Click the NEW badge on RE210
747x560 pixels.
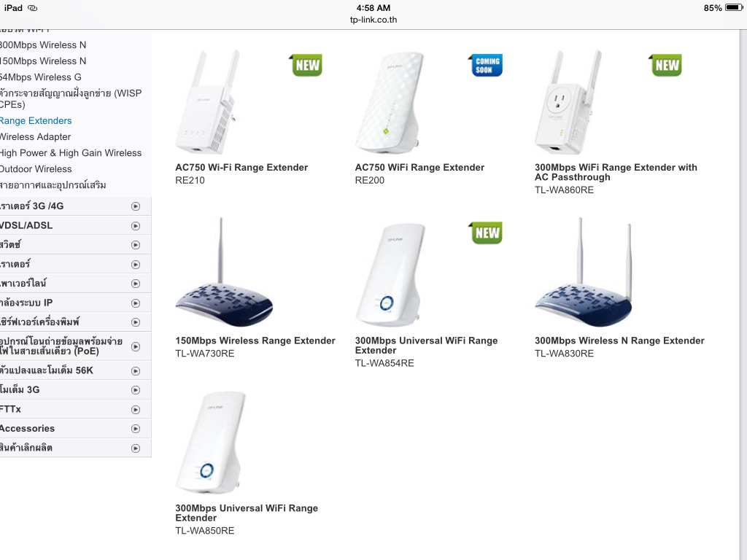tap(306, 65)
